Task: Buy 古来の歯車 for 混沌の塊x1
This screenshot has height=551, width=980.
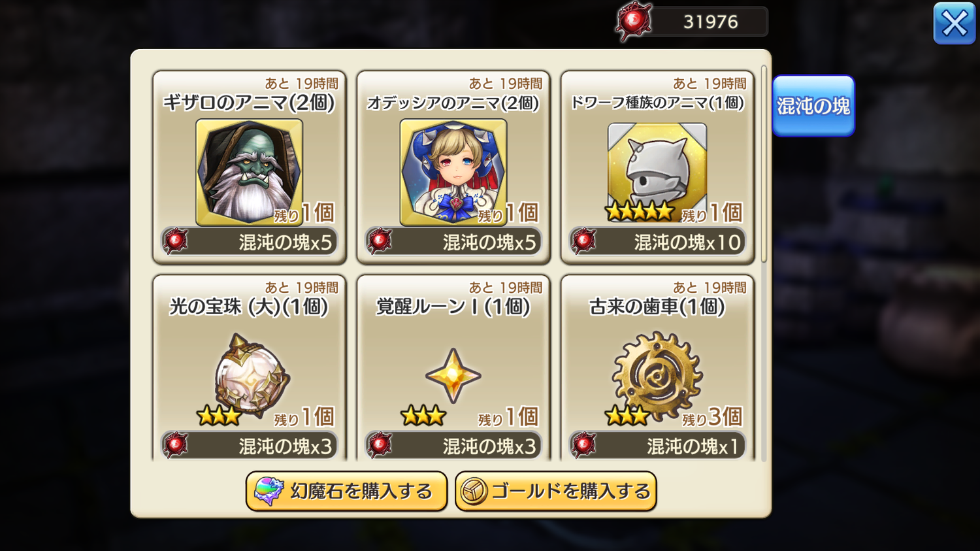Action: click(657, 446)
